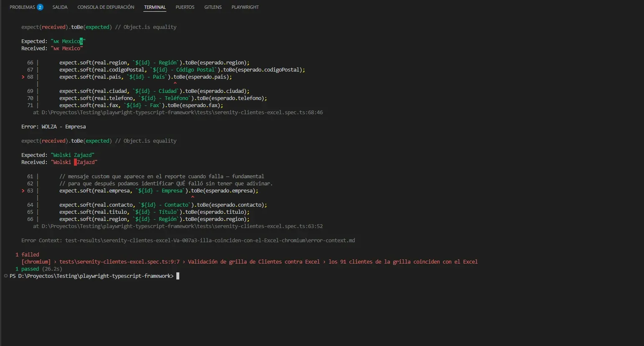Click the Expected value 'Wolski Zajazd'
The height and width of the screenshot is (346, 644).
coord(72,155)
